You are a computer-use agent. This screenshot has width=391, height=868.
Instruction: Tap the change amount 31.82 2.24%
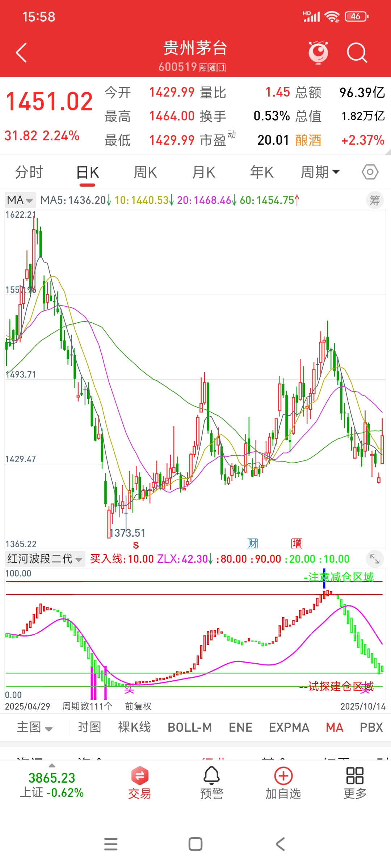coord(42,136)
